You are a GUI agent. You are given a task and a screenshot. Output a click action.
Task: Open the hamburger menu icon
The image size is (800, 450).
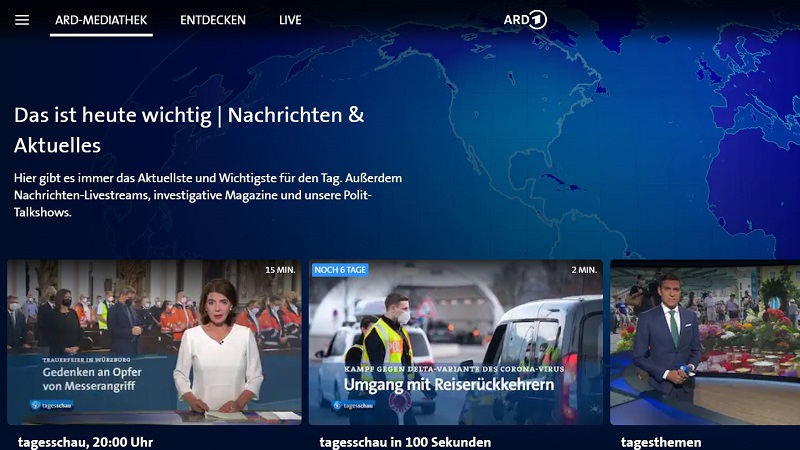(x=22, y=20)
